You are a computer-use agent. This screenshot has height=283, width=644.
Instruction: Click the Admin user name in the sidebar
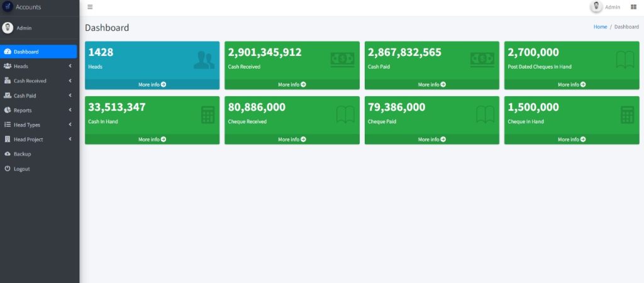pyautogui.click(x=24, y=28)
